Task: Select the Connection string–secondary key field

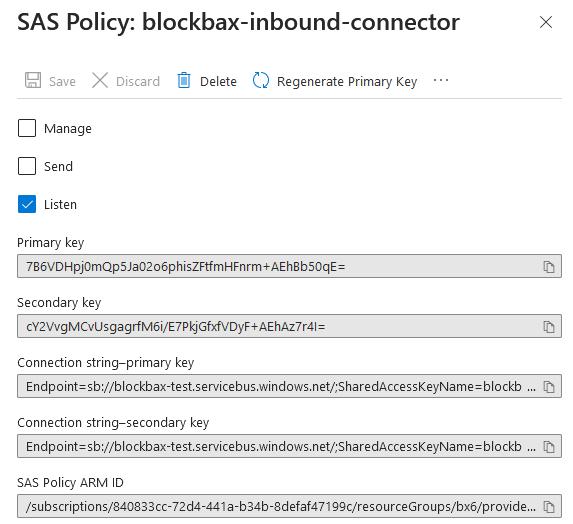Action: point(289,446)
